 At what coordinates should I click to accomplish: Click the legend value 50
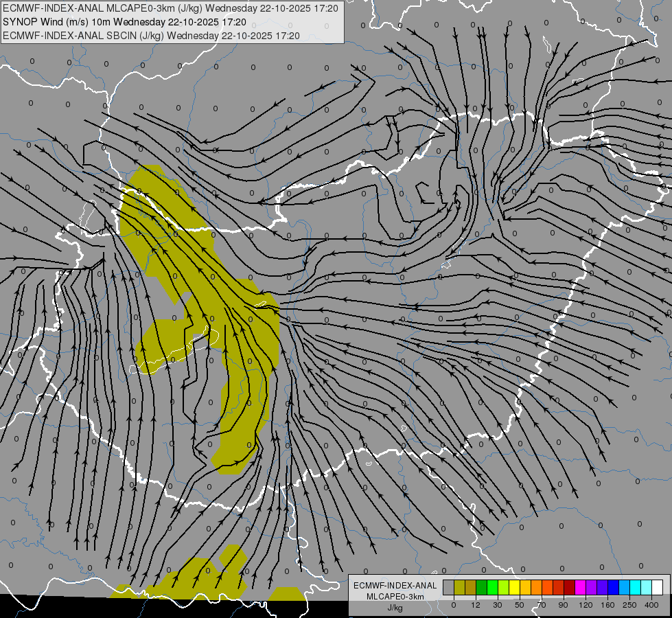520,605
